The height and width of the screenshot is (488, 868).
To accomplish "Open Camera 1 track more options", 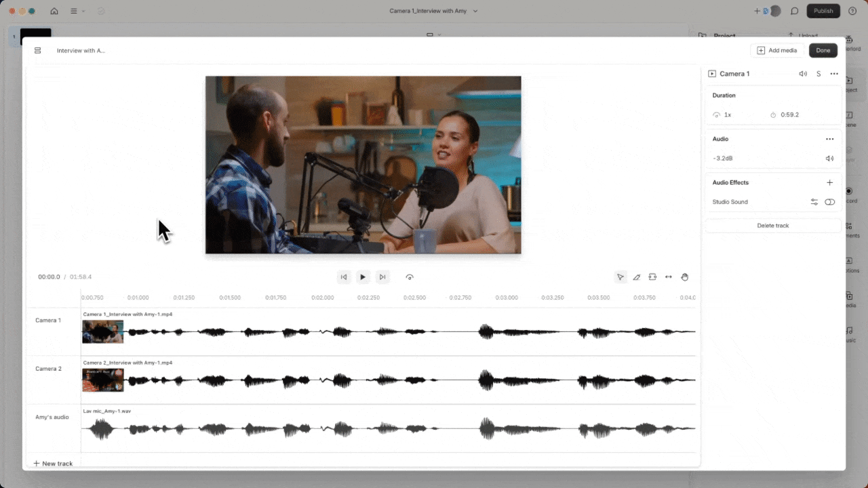I will coord(834,74).
